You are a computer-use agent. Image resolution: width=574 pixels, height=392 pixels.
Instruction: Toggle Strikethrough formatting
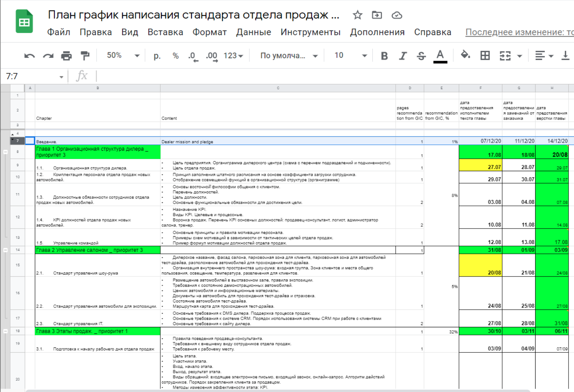coord(421,56)
